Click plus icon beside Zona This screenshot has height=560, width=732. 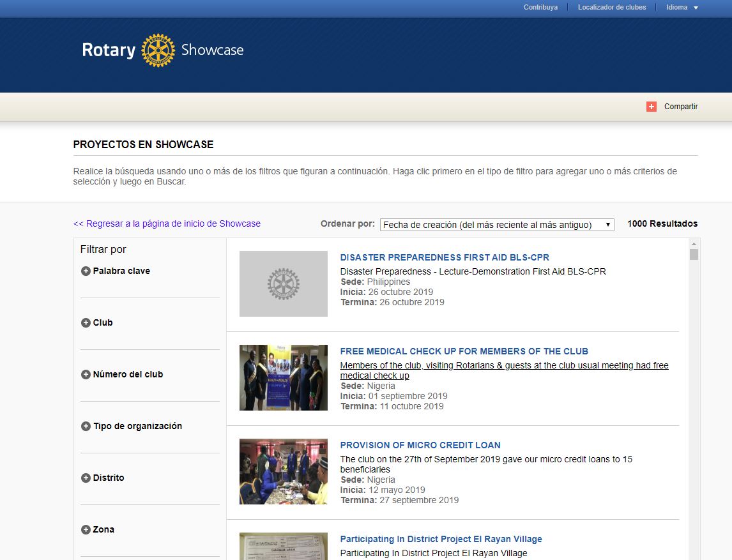click(86, 530)
